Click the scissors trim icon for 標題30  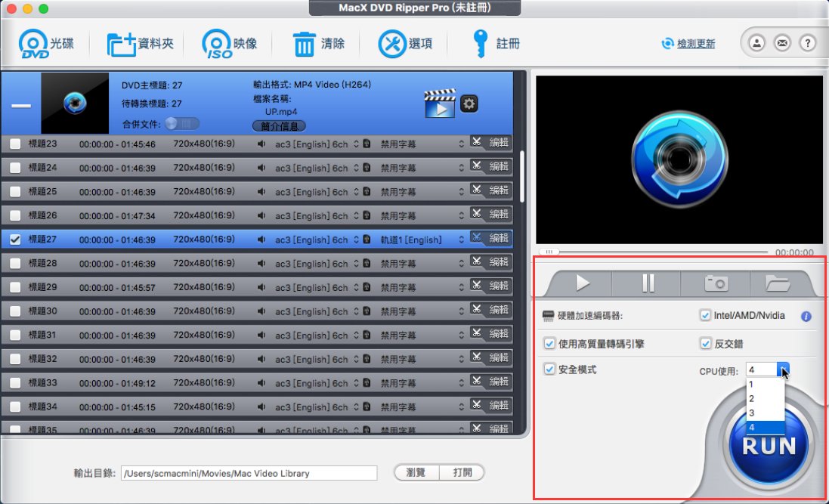pyautogui.click(x=476, y=310)
